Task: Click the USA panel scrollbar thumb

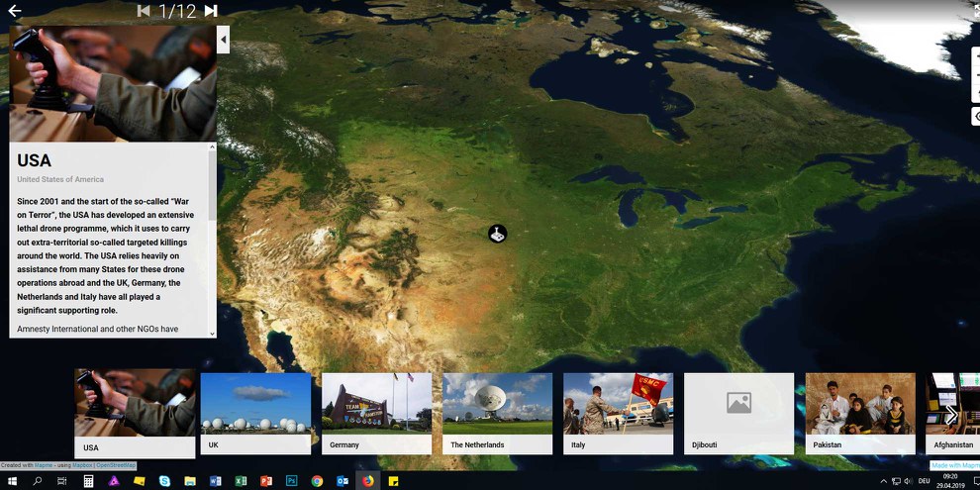Action: [x=213, y=186]
